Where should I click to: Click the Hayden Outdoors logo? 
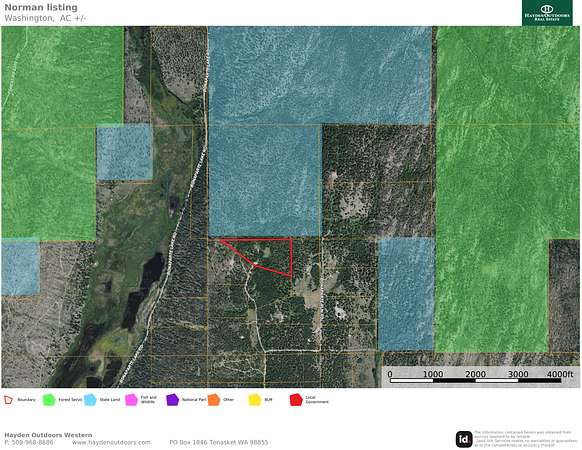(547, 13)
